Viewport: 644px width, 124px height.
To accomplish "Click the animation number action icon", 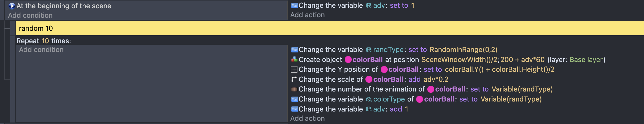I will coord(294,89).
